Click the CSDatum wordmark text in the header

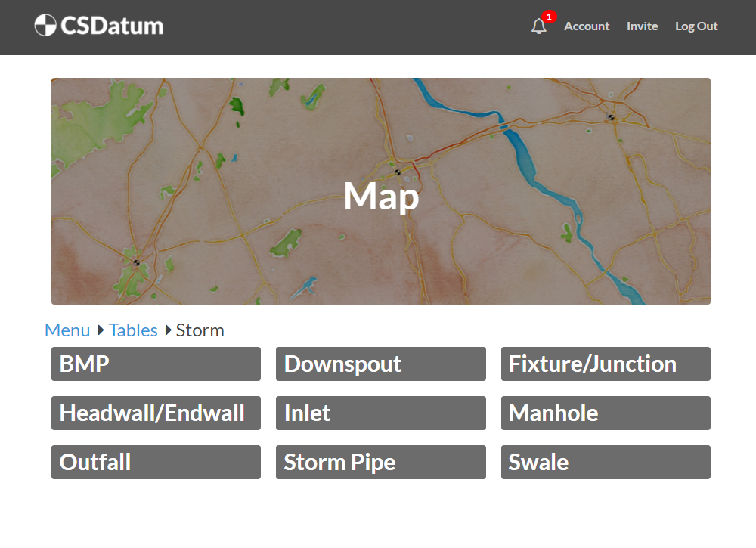(x=112, y=26)
